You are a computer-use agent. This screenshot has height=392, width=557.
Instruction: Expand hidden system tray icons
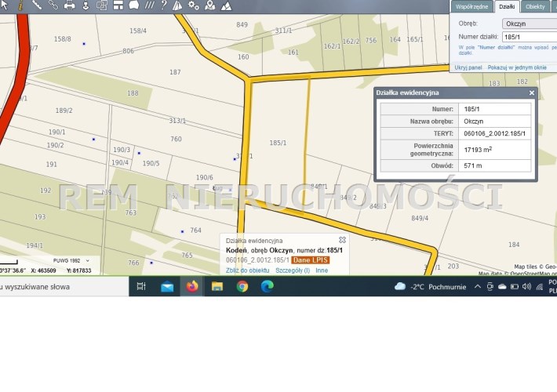point(479,286)
